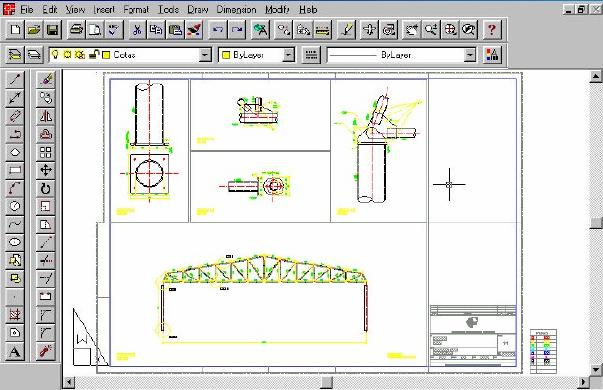Open the Format menu

[136, 9]
